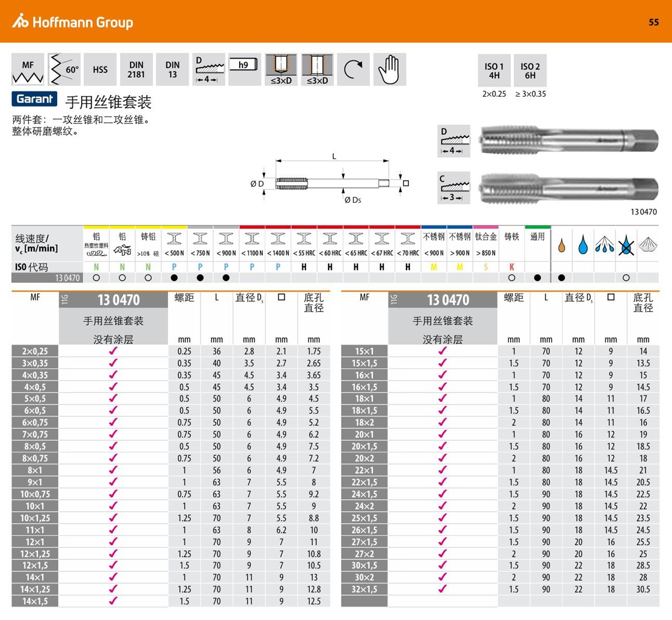This screenshot has width=672, height=620.
Task: Click the 18×2 size cell
Action: [365, 422]
